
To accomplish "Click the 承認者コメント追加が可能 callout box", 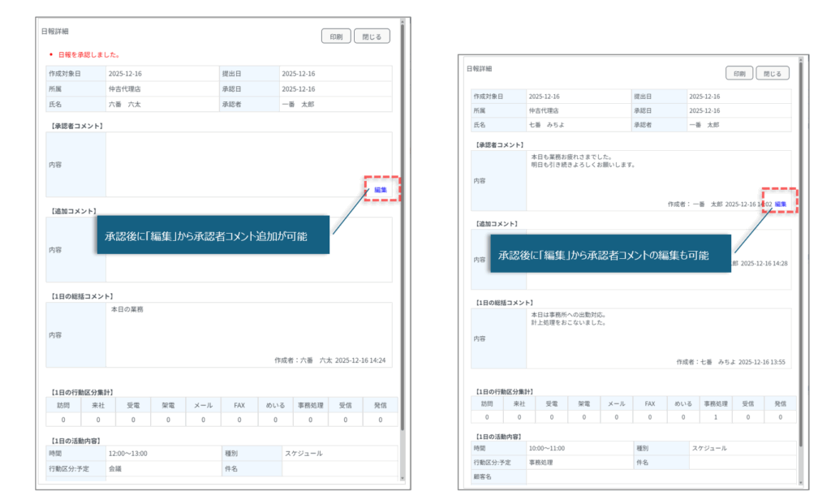I will (213, 235).
